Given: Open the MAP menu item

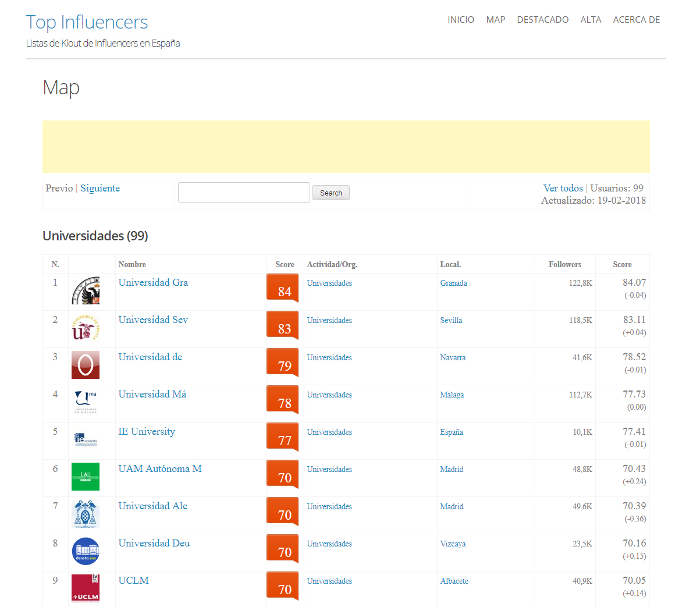Looking at the screenshot, I should pos(496,20).
